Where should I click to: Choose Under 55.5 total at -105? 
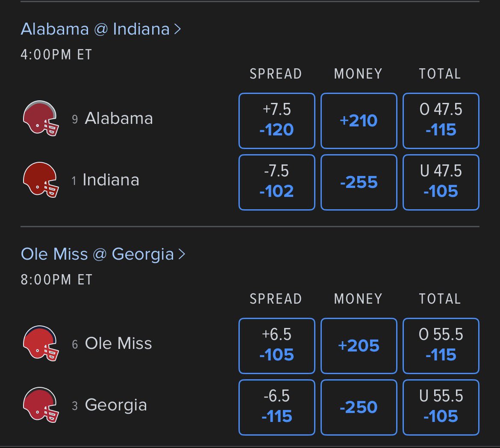coord(441,407)
